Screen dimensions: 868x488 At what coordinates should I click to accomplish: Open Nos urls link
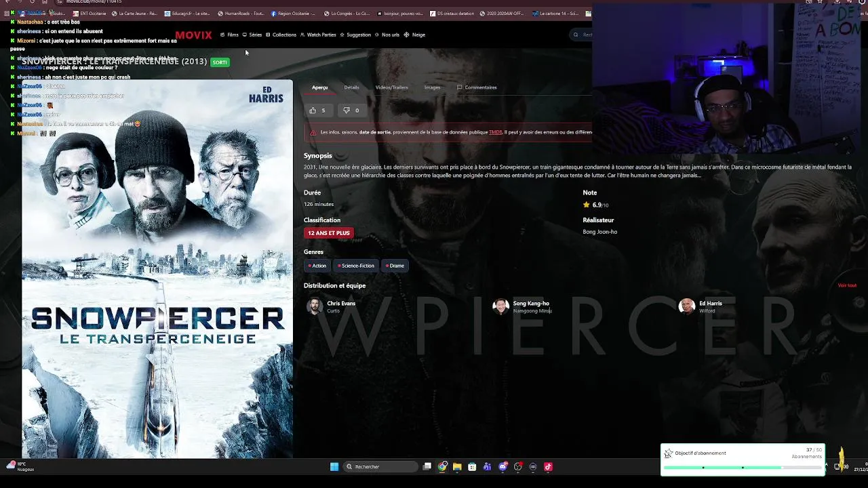(387, 35)
